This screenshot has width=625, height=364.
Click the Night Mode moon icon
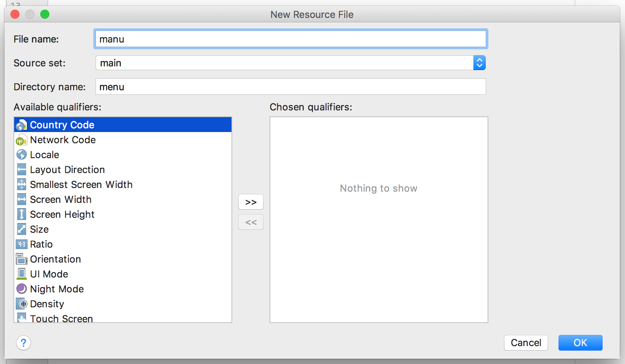[22, 289]
